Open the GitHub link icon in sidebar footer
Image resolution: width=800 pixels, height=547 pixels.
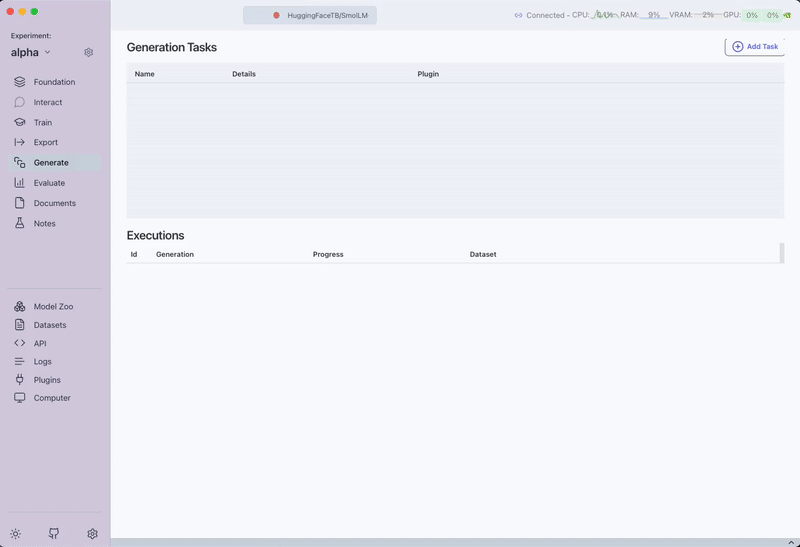coord(54,534)
